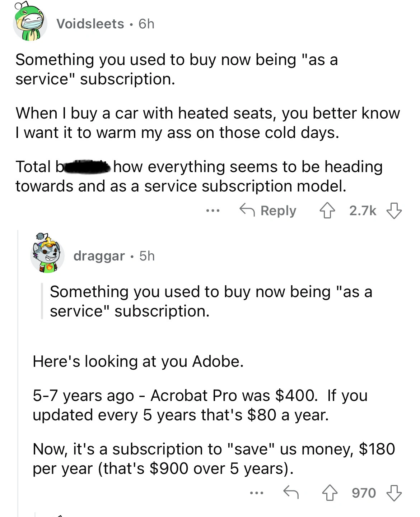Upvote the Voidsleets comment

326,211
